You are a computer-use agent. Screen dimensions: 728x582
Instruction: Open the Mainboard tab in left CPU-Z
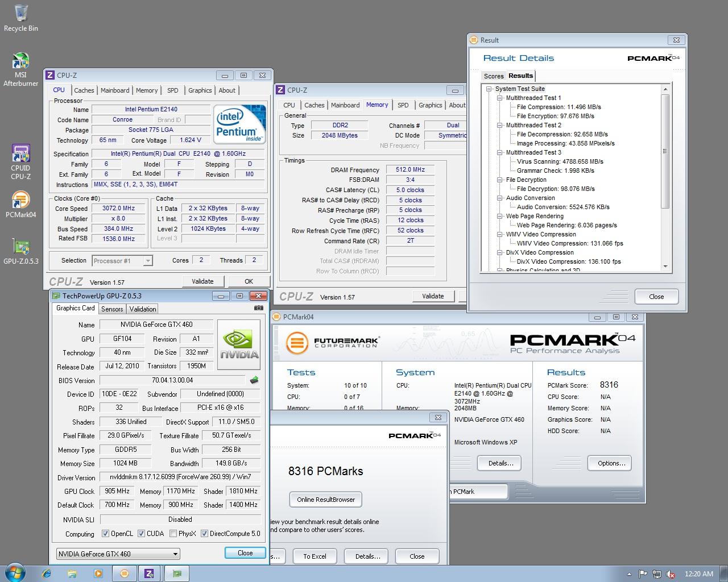[x=115, y=90]
